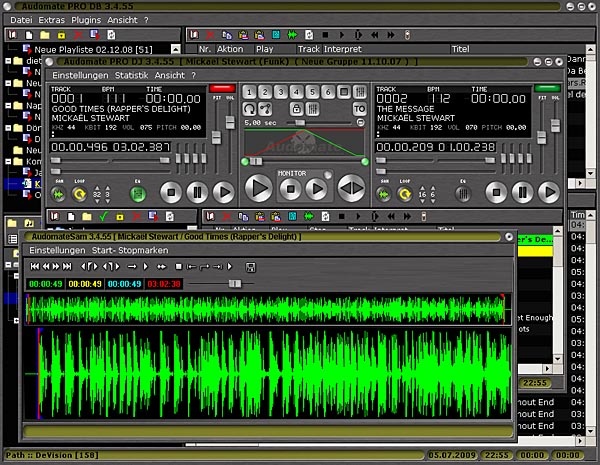Viewport: 600px width, 465px height.
Task: Stop playback on the right deck
Action: point(496,192)
